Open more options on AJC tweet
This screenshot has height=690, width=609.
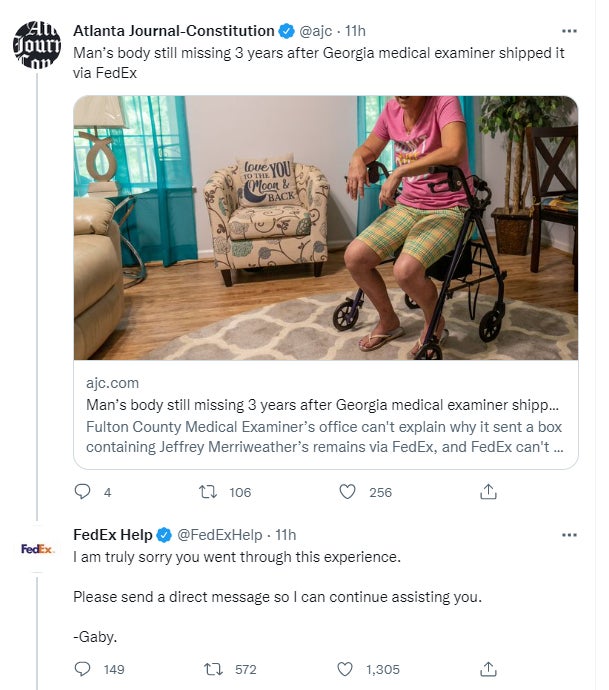(x=569, y=31)
